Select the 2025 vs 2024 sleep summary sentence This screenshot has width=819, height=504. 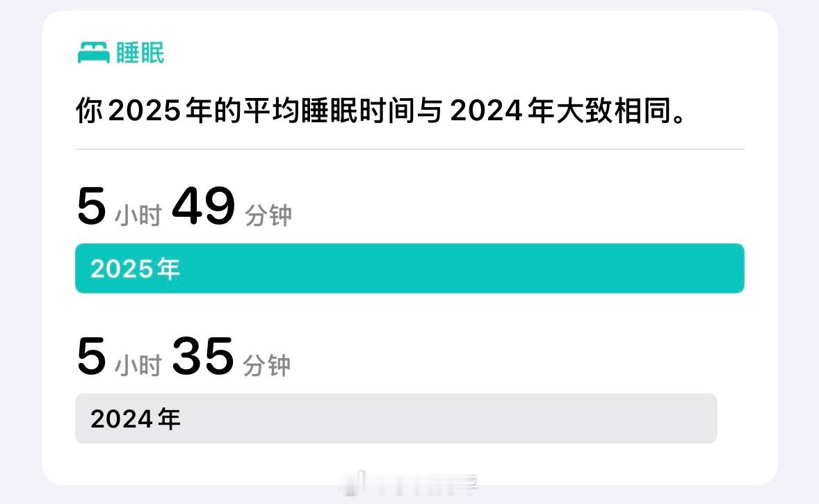point(381,111)
